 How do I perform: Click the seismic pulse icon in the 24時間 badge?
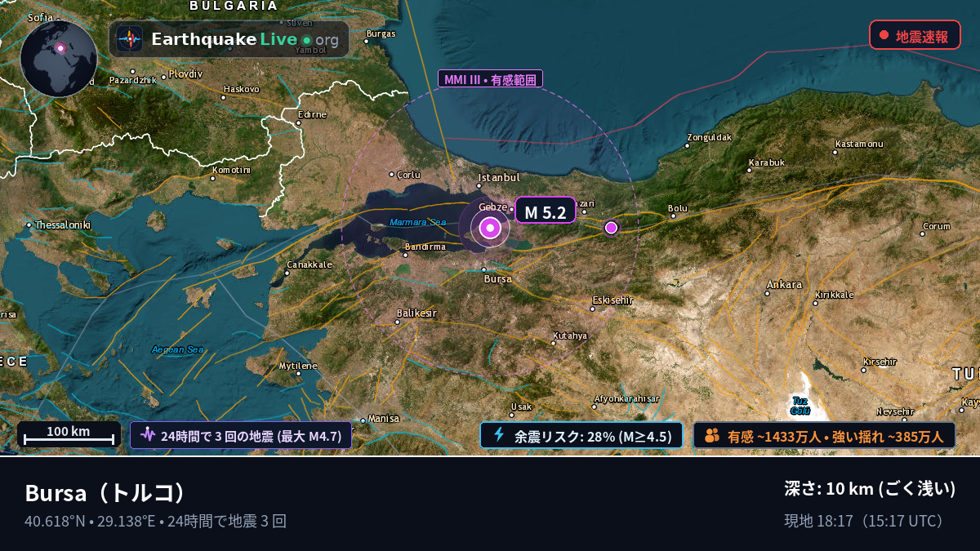pyautogui.click(x=147, y=435)
